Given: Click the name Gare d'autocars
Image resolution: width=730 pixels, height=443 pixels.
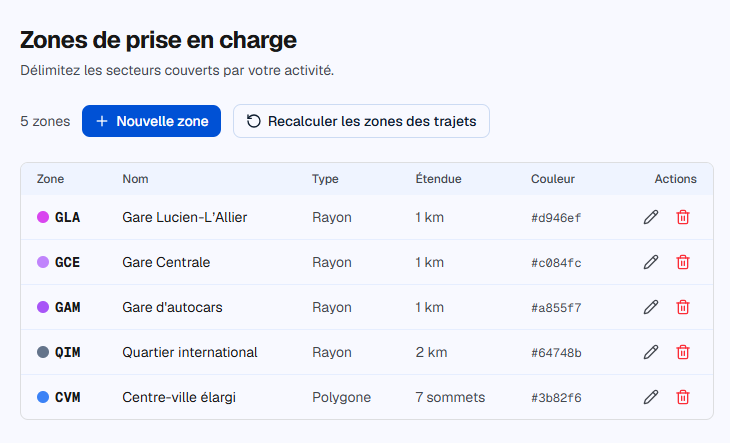Looking at the screenshot, I should 172,307.
